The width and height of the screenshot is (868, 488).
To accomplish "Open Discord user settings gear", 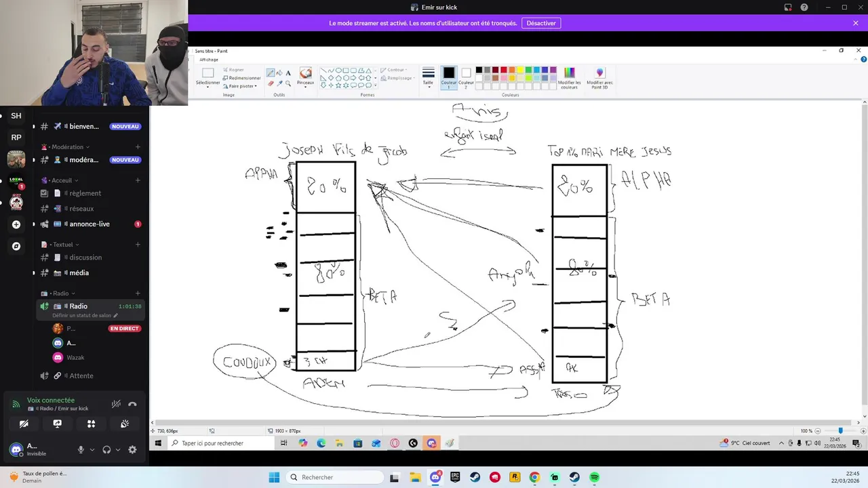I will click(x=132, y=449).
